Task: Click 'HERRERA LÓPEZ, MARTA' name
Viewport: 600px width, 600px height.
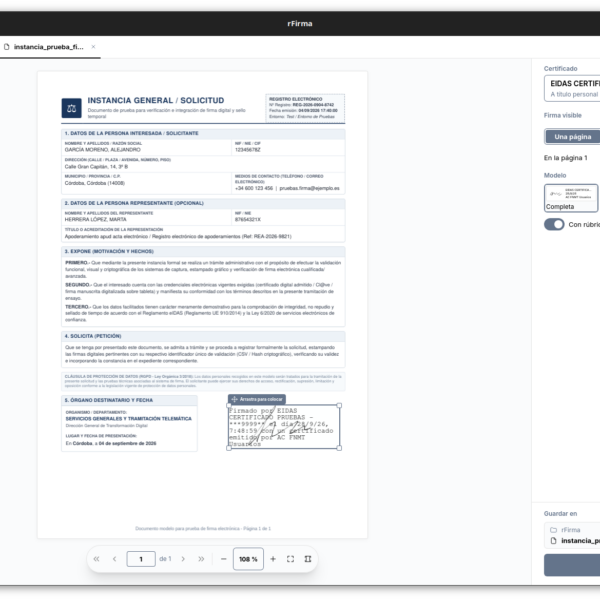Action: tap(95, 219)
